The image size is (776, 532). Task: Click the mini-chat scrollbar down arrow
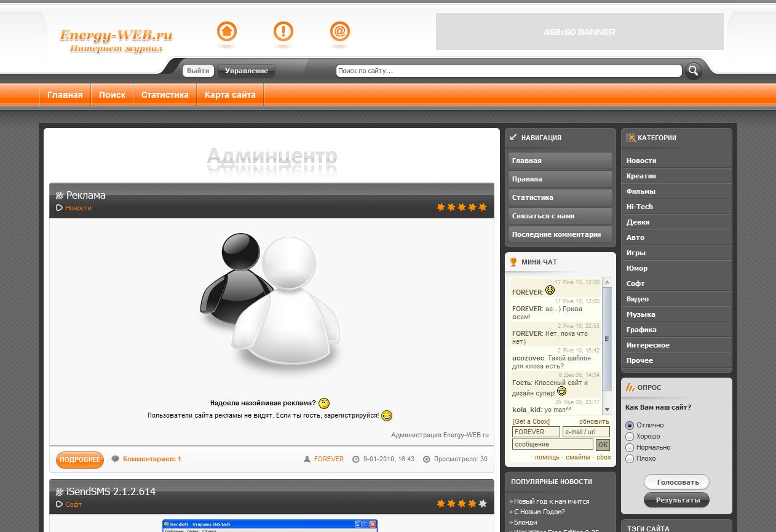[607, 410]
